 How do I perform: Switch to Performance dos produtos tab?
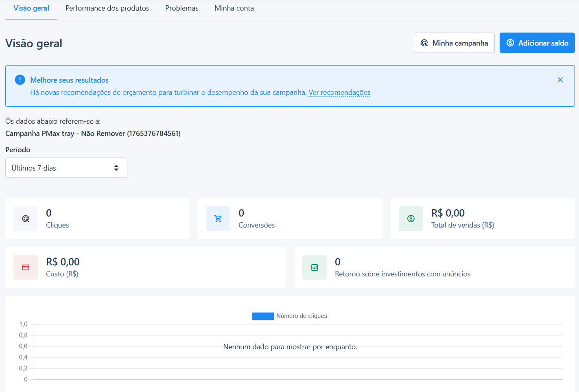coord(107,8)
